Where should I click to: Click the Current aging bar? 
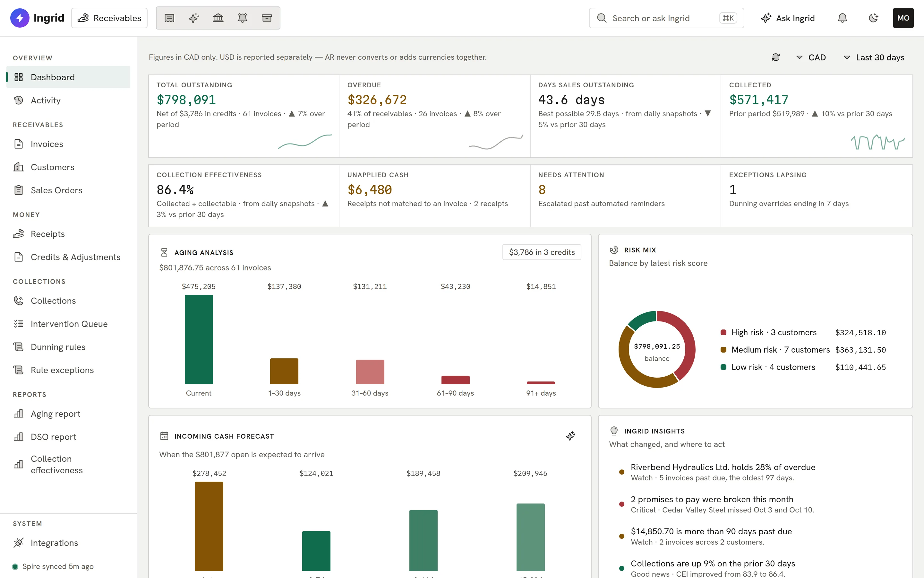[x=199, y=339]
